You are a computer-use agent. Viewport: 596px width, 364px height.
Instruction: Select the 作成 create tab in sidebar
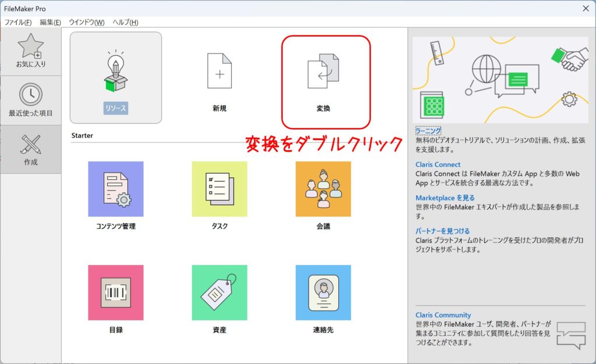pyautogui.click(x=31, y=149)
